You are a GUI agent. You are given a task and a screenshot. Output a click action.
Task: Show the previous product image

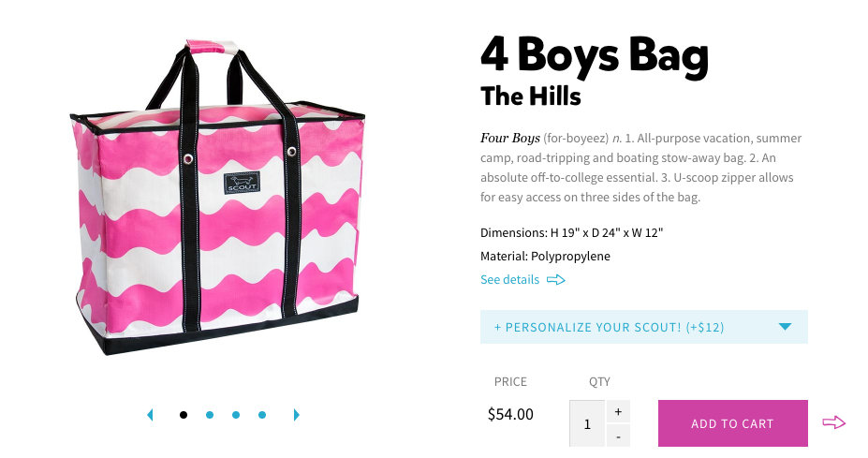[150, 415]
